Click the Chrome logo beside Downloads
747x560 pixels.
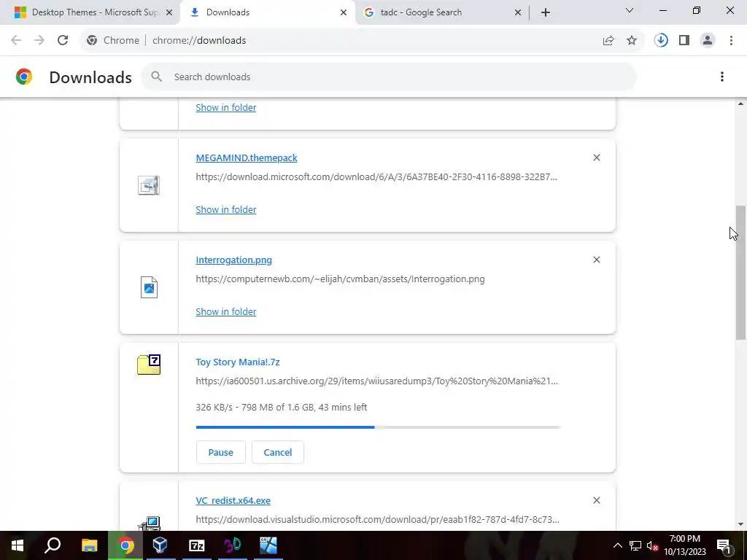point(24,77)
